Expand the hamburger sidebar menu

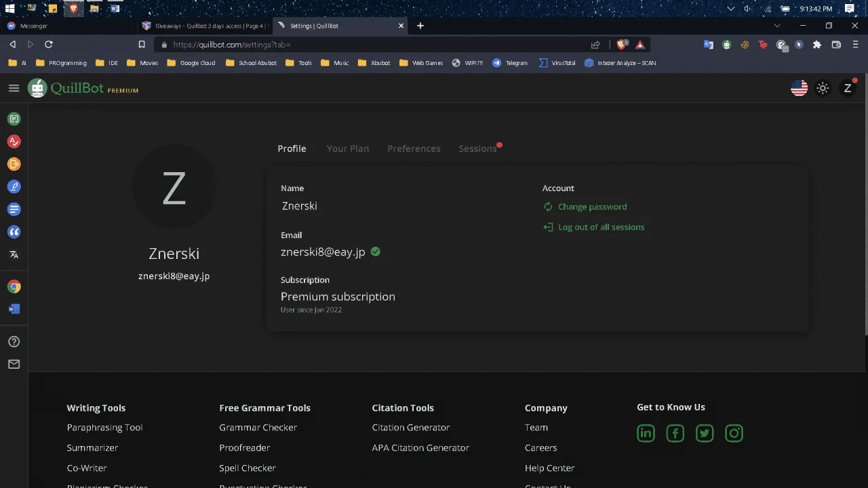14,88
